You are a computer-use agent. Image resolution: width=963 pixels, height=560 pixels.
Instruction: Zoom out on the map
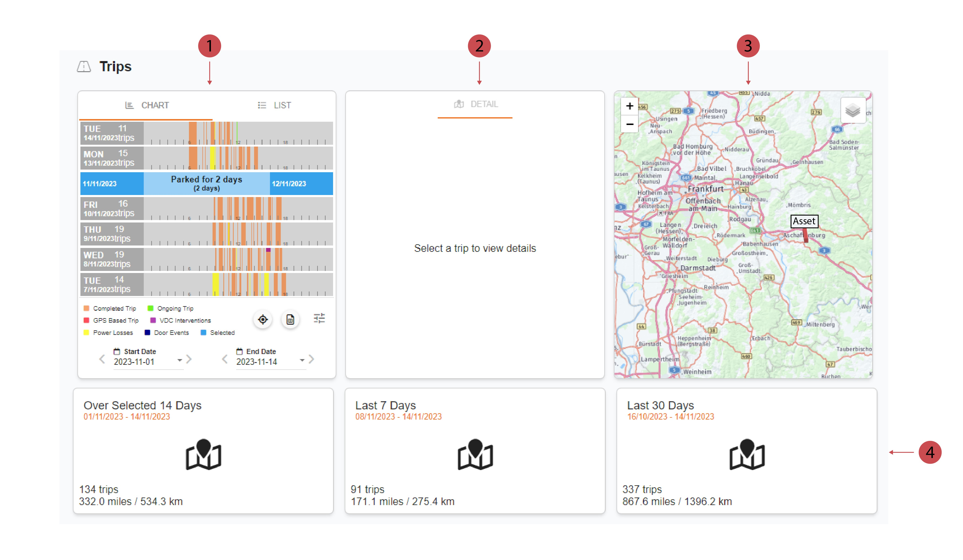pyautogui.click(x=630, y=124)
